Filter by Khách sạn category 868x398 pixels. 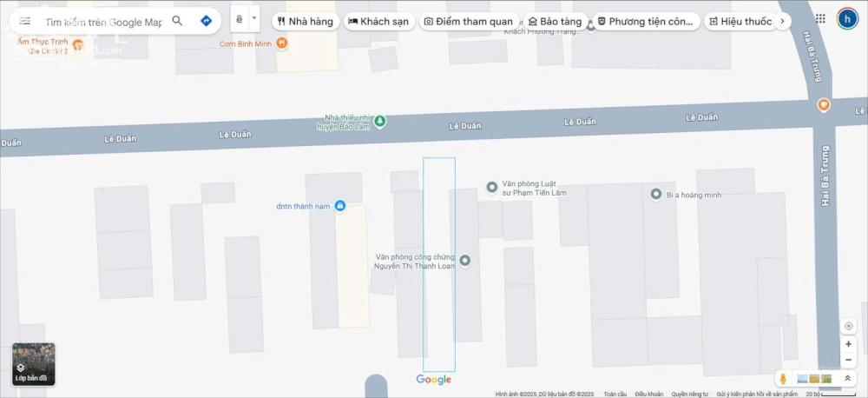(x=378, y=22)
